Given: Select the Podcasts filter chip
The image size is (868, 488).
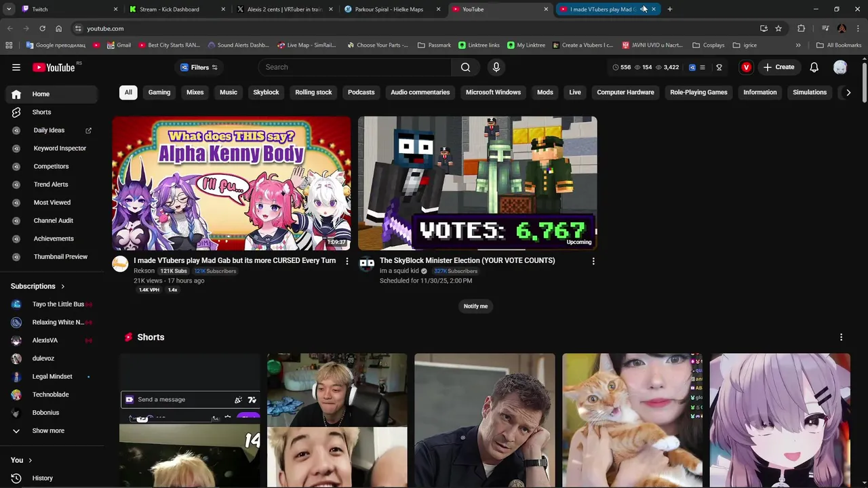Looking at the screenshot, I should click(x=361, y=92).
